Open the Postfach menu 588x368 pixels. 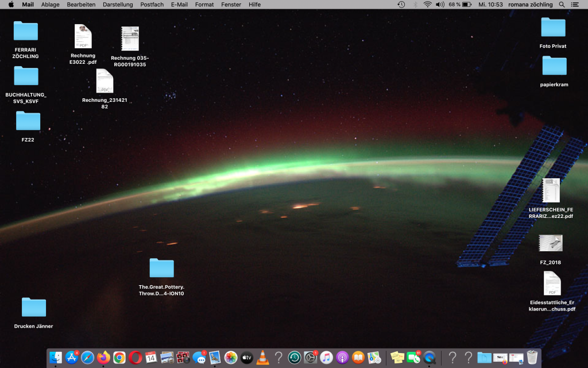coord(152,5)
